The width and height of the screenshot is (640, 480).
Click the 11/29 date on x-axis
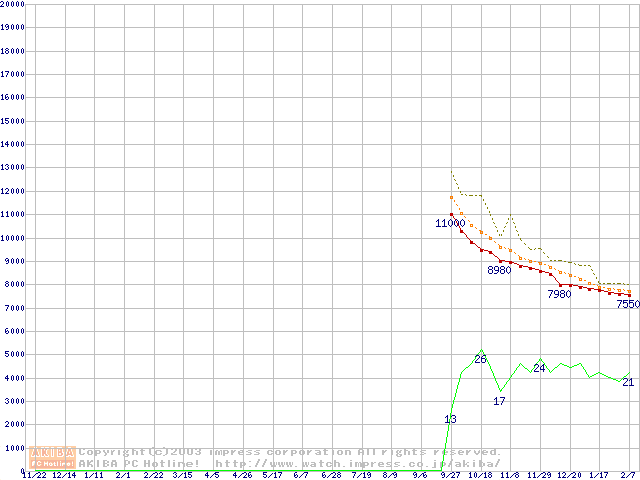[x=539, y=475]
